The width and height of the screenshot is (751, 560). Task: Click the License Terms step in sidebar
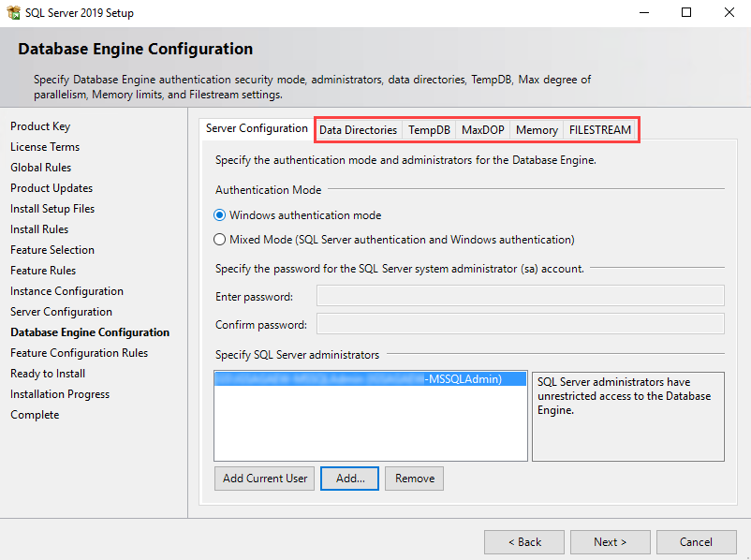click(x=45, y=147)
